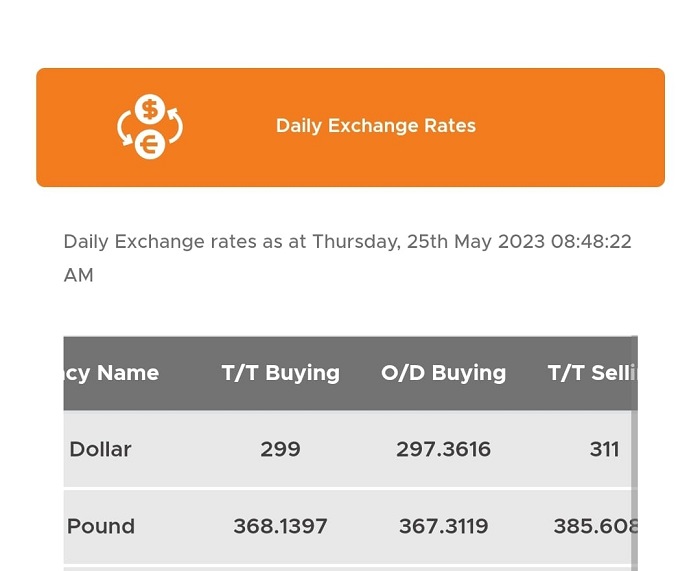This screenshot has width=700, height=571.
Task: Click the Pound O/D Buying value 367.3119
Action: [x=443, y=526]
